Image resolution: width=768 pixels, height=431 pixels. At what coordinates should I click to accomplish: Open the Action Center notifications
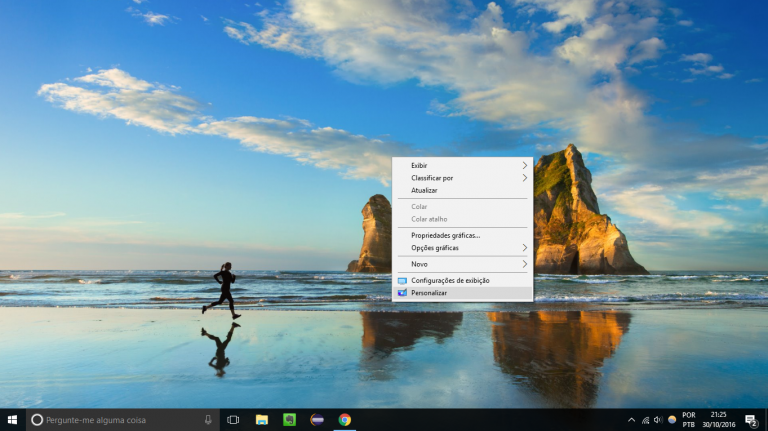[x=751, y=420]
